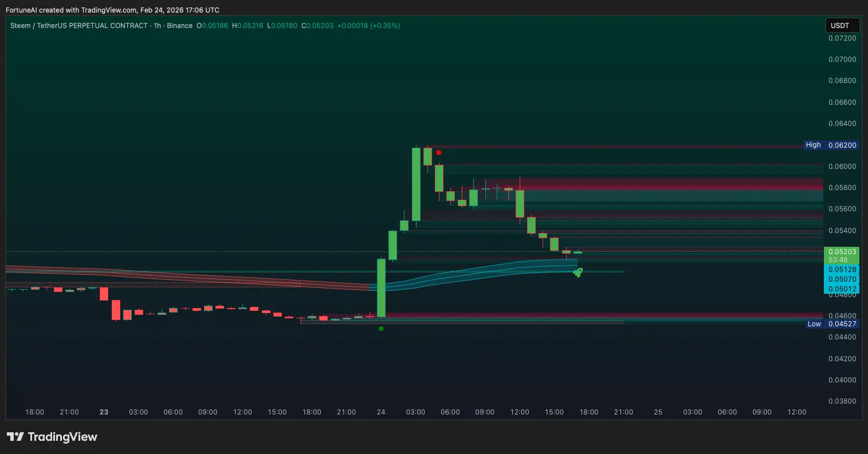
Task: Click the 0.04400 price axis label
Action: (842, 337)
